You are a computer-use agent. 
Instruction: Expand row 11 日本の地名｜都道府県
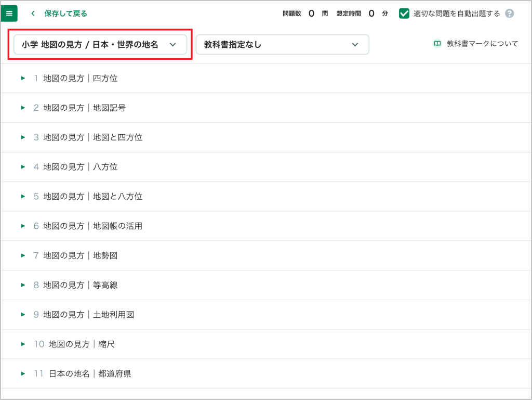pos(23,373)
